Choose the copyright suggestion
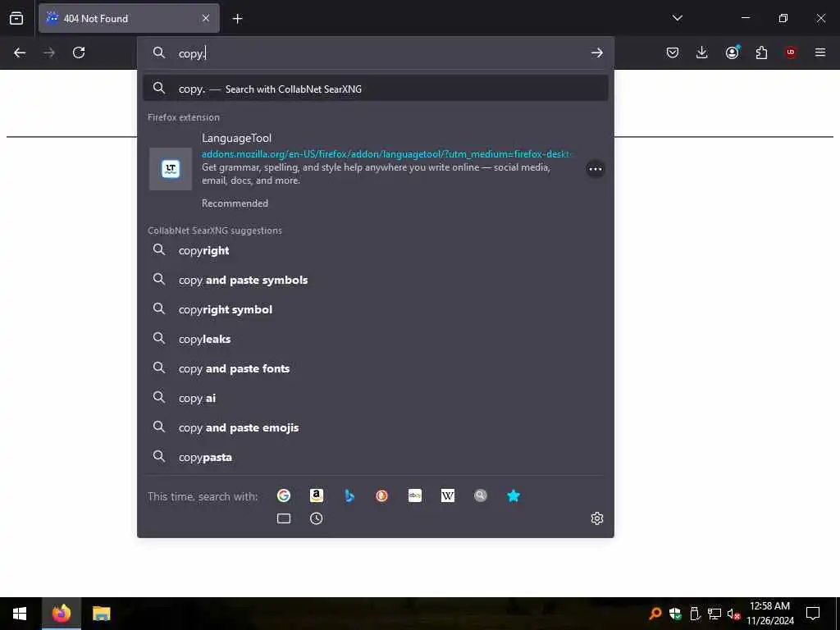The height and width of the screenshot is (630, 840). click(x=375, y=251)
